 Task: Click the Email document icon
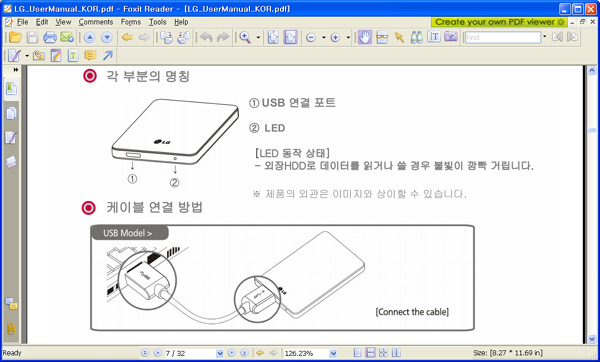[x=67, y=38]
